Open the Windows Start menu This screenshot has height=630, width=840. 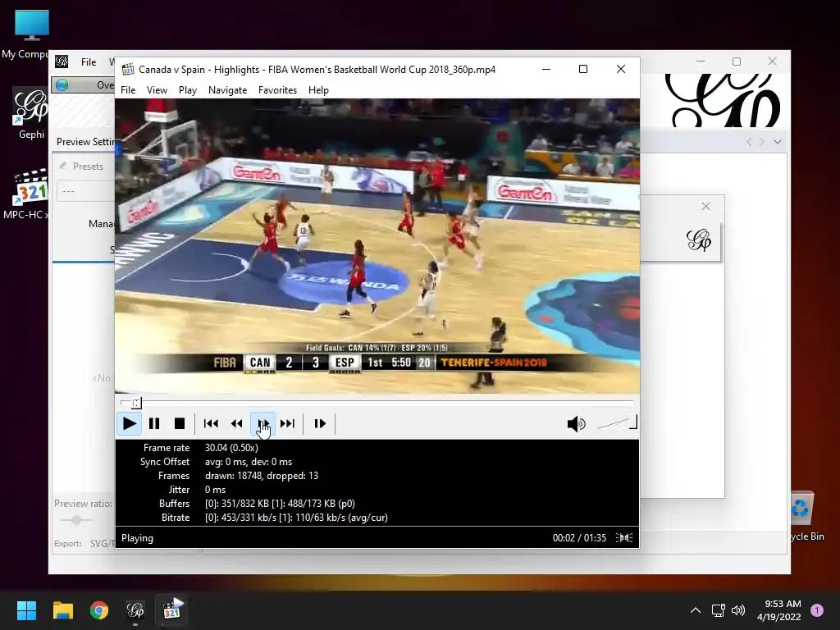point(26,610)
